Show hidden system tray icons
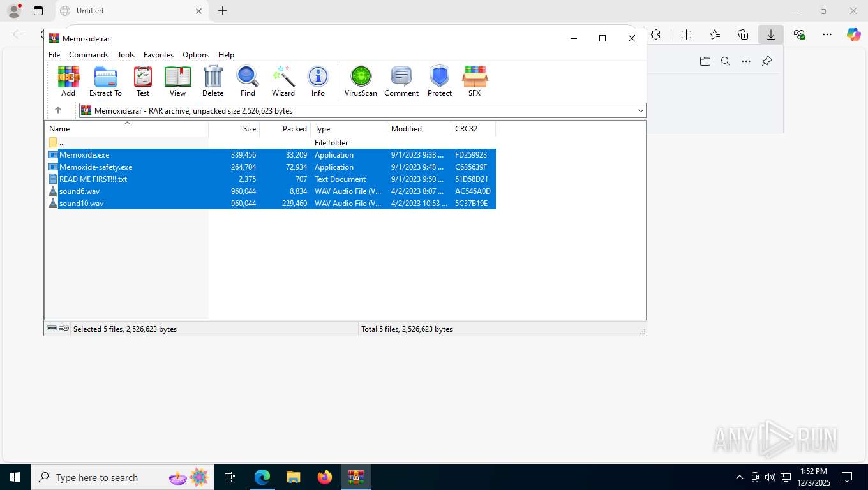The width and height of the screenshot is (868, 490). 740,477
